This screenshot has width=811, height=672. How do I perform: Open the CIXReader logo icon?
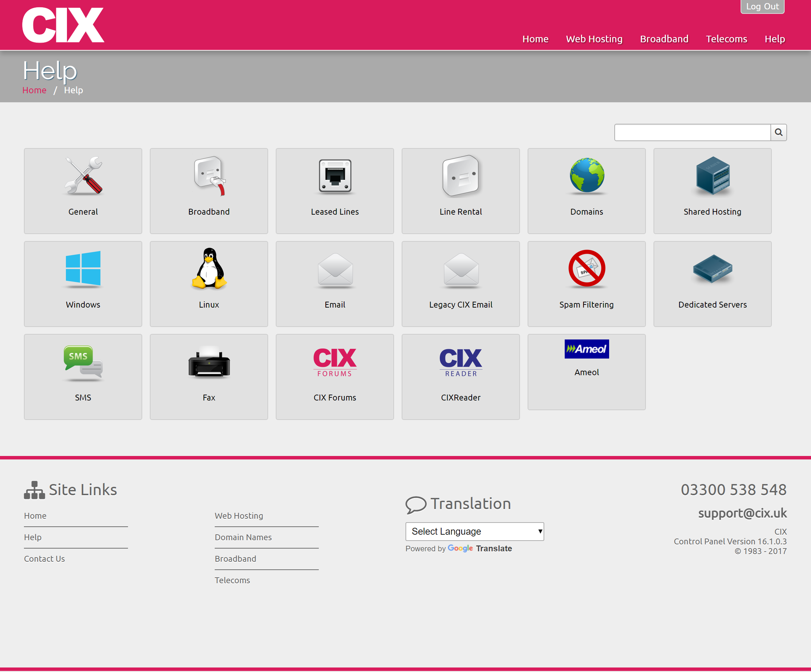[461, 362]
